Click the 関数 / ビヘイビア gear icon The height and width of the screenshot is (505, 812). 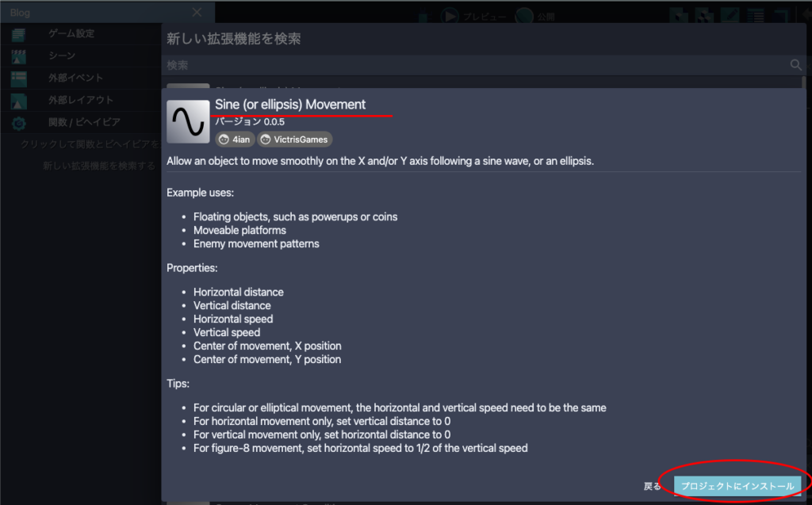tap(19, 123)
